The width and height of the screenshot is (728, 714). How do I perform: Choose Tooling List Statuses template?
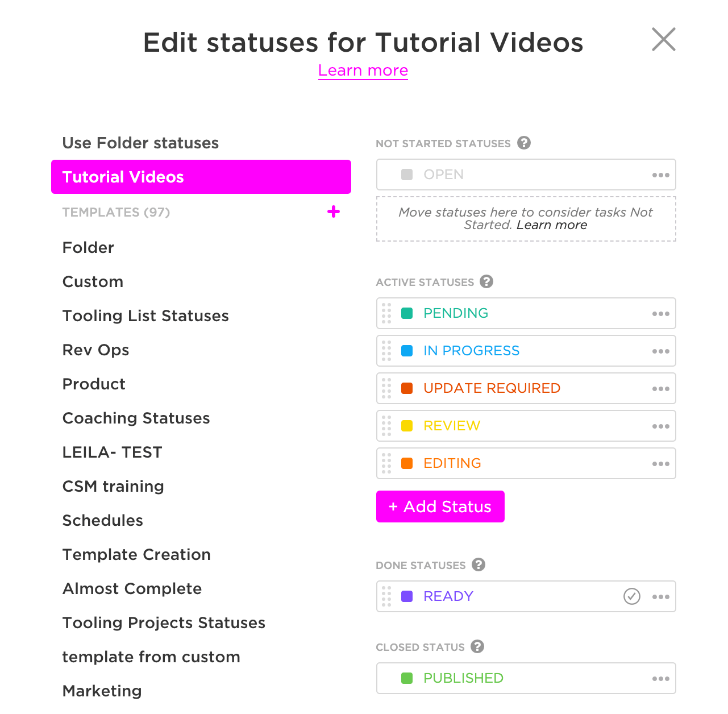(145, 316)
